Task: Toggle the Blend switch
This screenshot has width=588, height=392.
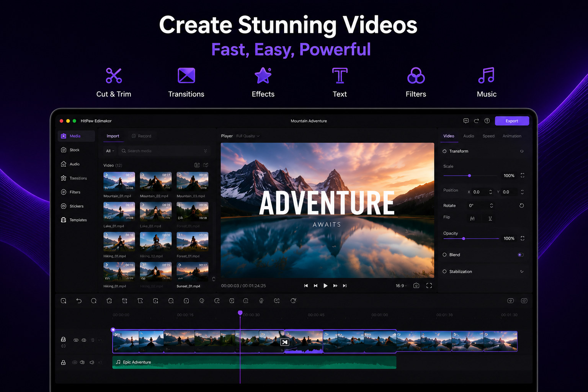Action: [521, 255]
